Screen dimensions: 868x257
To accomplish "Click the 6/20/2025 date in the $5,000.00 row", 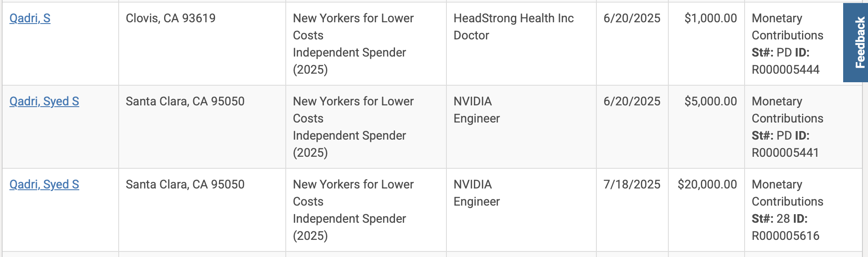I will click(x=632, y=102).
